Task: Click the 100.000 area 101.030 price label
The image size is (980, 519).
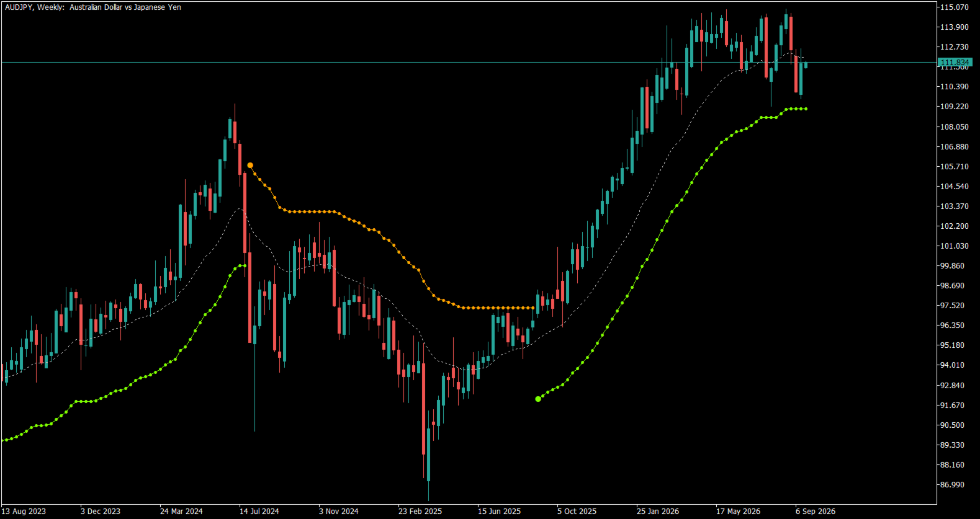Action: (x=954, y=246)
